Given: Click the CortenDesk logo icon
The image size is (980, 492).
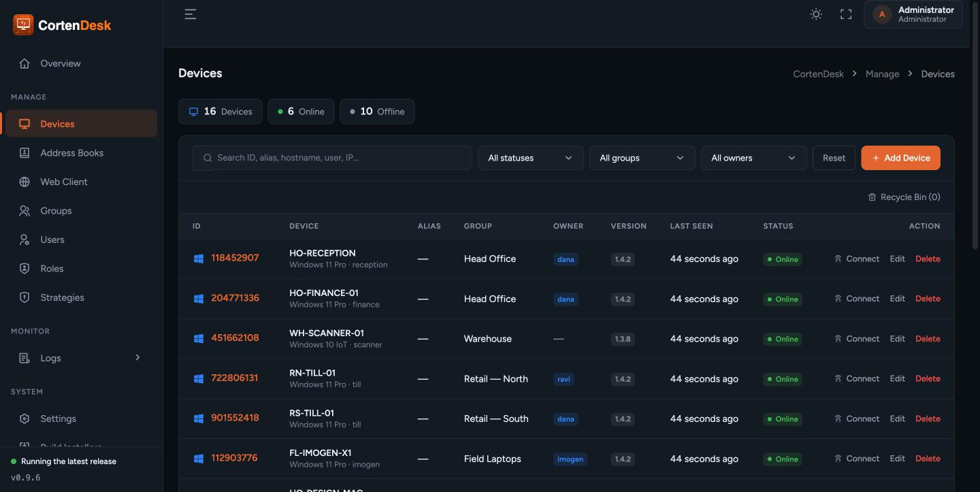Looking at the screenshot, I should (x=23, y=24).
